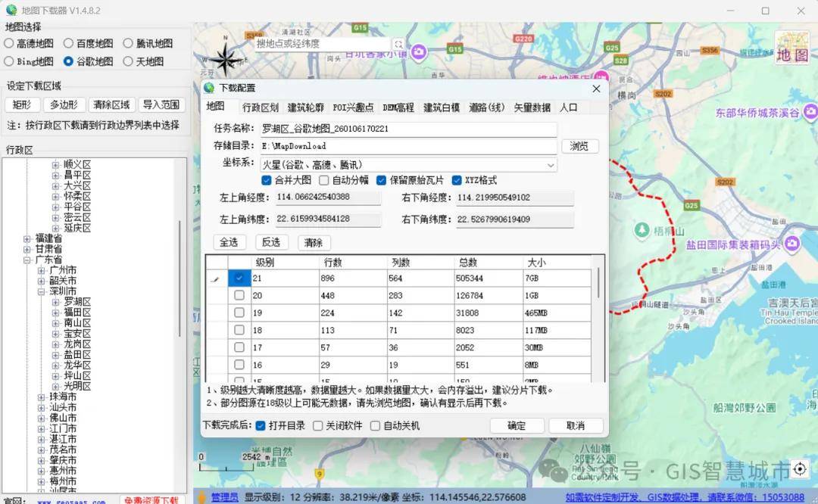Screen dimensions: 818x504
Task: Check the level 19 row checkbox
Action: [239, 313]
